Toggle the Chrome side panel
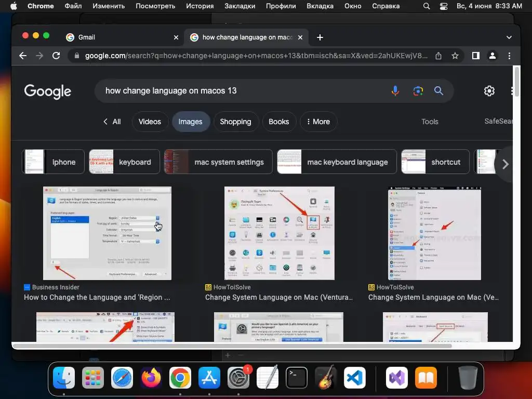This screenshot has width=532, height=399. click(476, 56)
